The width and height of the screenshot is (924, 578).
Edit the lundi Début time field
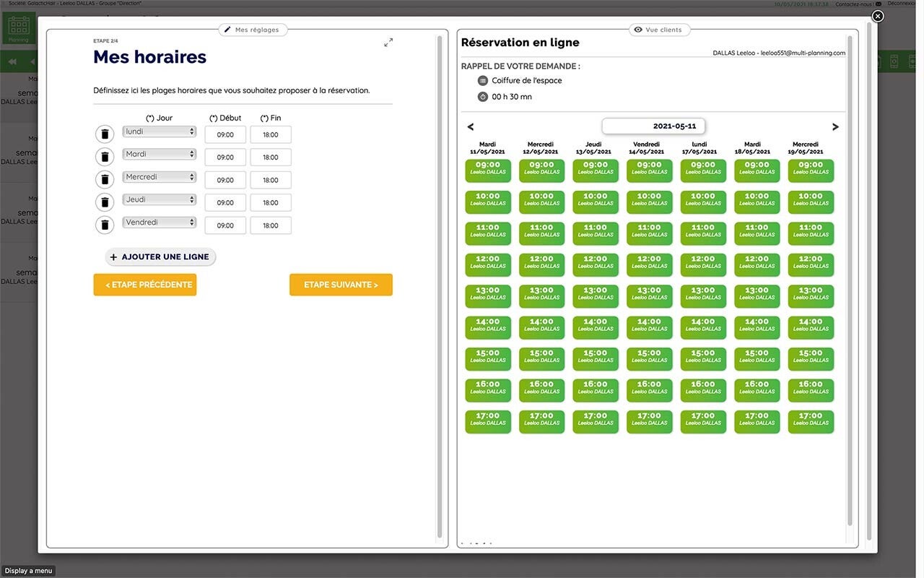click(x=225, y=134)
